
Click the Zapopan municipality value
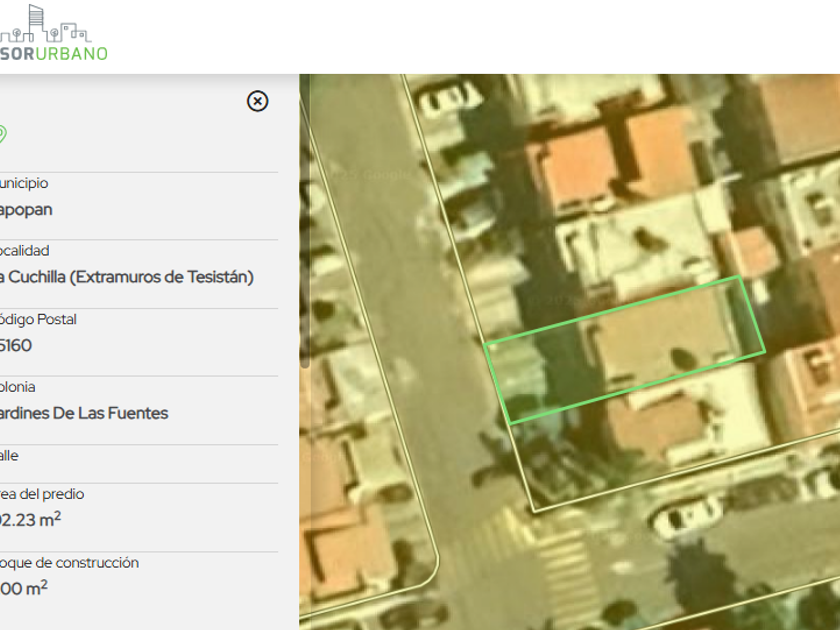(x=27, y=210)
